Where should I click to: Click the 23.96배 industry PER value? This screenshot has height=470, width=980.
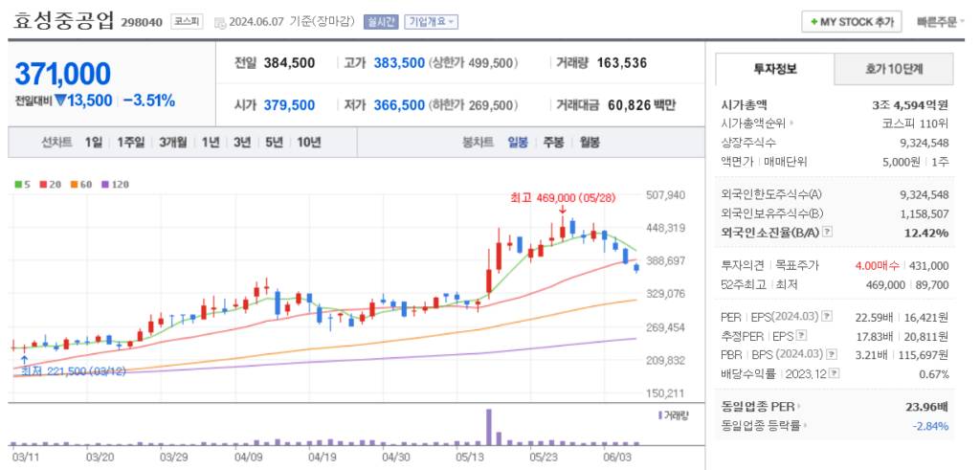[926, 407]
